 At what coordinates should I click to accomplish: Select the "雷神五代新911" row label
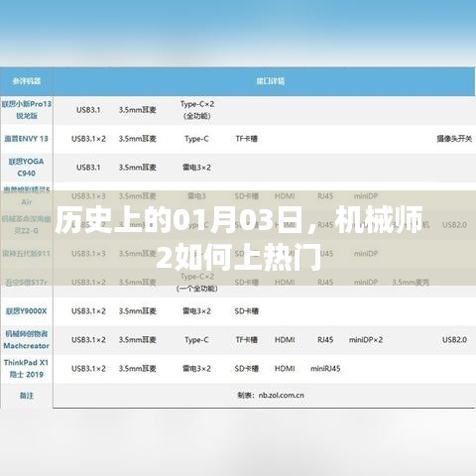(x=27, y=254)
